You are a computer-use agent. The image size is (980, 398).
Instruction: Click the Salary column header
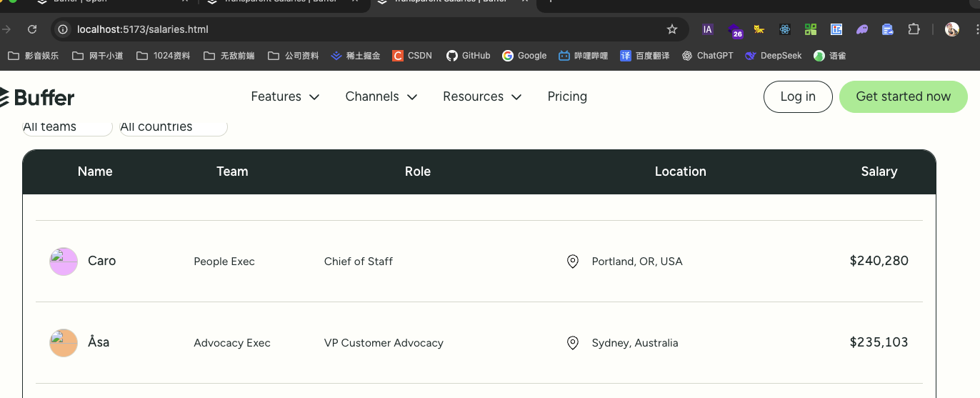point(879,171)
